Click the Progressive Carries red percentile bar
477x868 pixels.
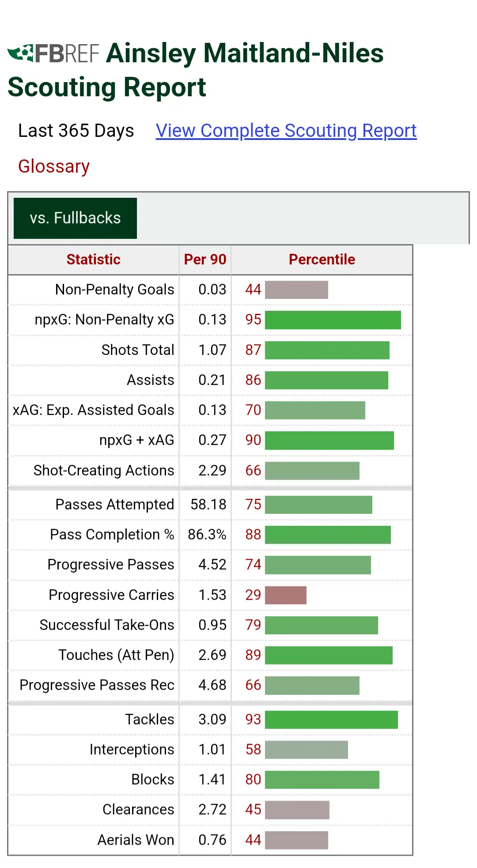point(285,595)
